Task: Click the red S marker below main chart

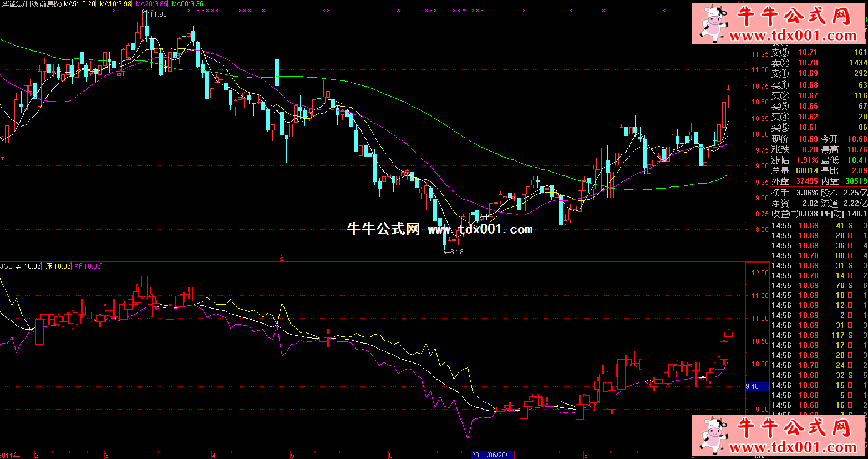Action: (x=282, y=258)
